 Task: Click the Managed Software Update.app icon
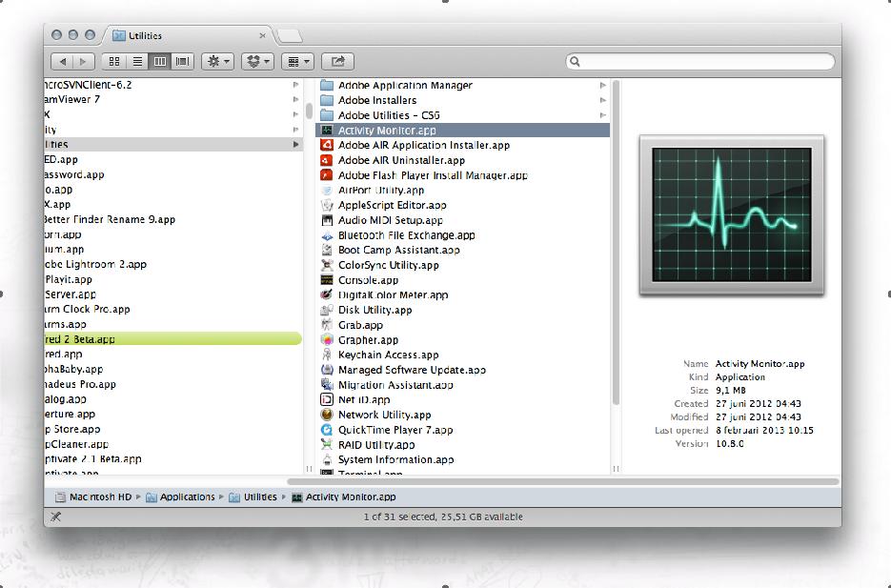pyautogui.click(x=327, y=370)
